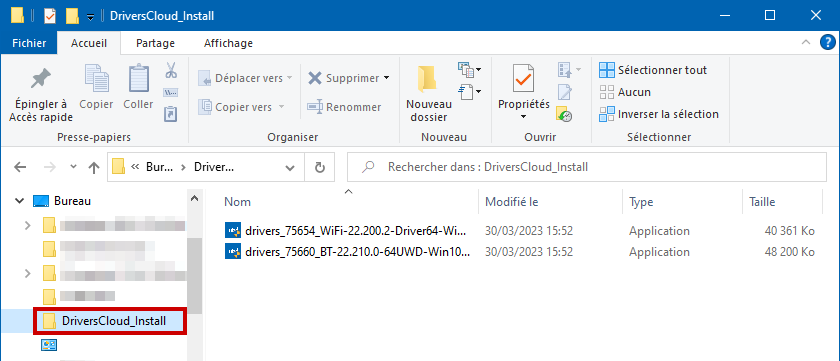Expand the first blurred folder under Bureau
Image resolution: width=840 pixels, height=361 pixels.
tap(28, 225)
